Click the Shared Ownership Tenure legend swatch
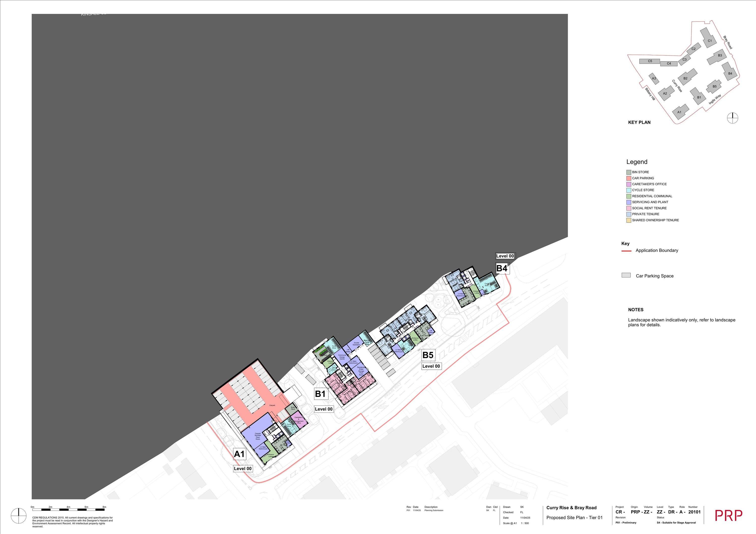This screenshot has height=534, width=756. pyautogui.click(x=628, y=220)
